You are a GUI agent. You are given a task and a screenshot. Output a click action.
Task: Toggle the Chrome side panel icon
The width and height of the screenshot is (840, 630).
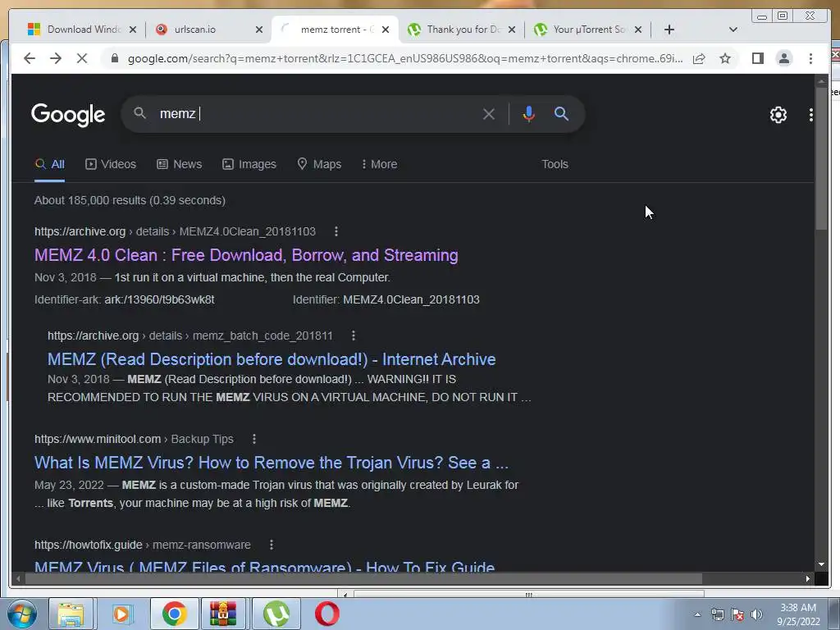[757, 58]
